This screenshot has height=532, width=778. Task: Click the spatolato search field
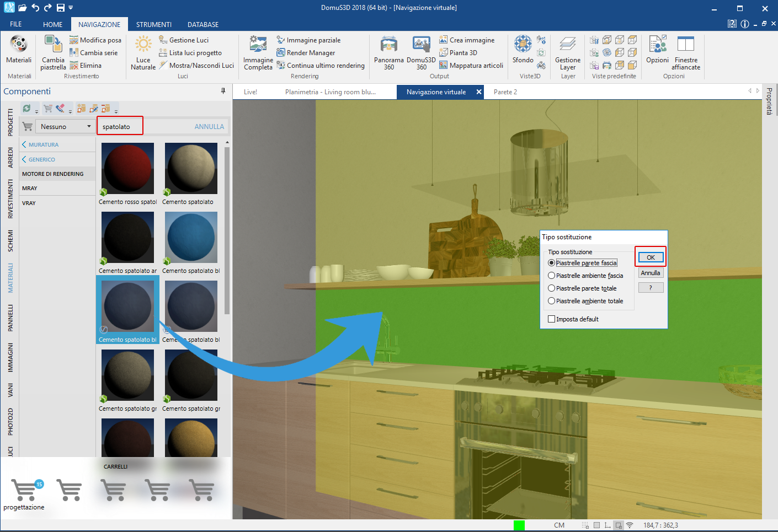point(120,126)
